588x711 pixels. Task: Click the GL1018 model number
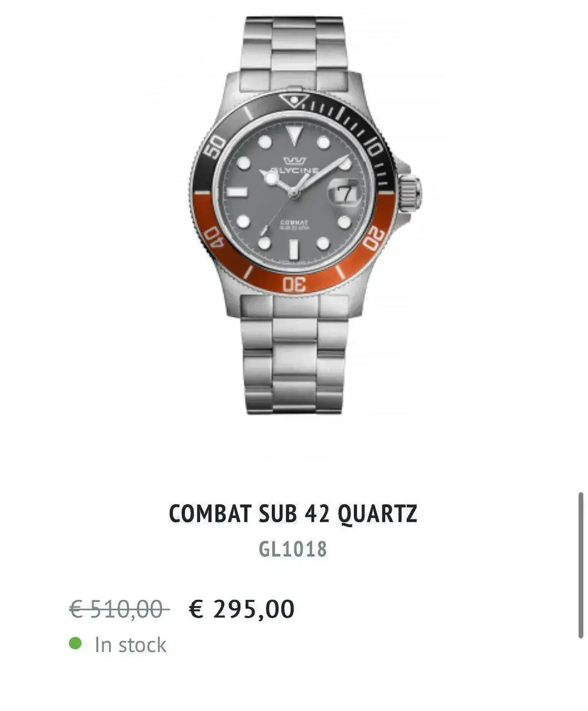point(293,549)
